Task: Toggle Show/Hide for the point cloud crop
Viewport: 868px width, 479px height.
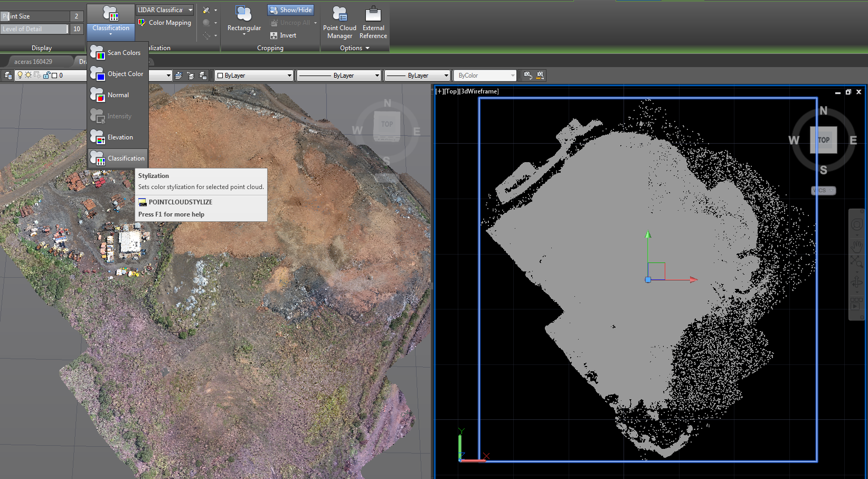Action: point(290,10)
